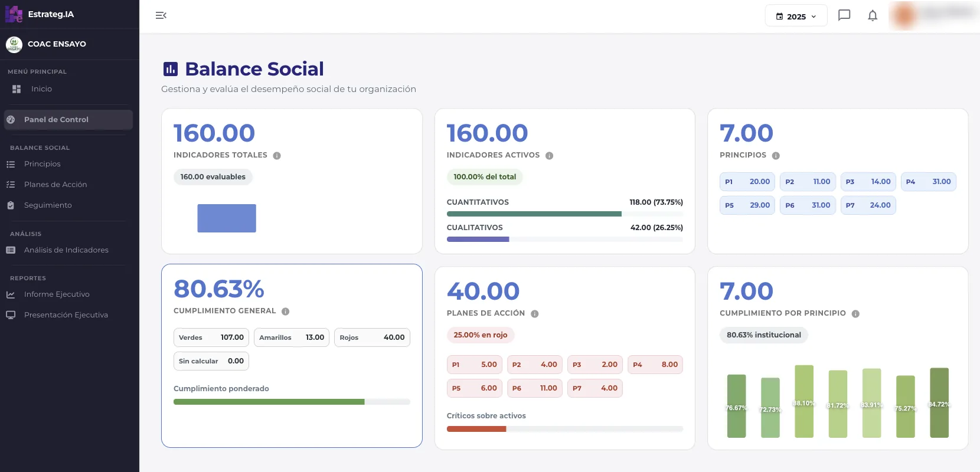Click info icon next to Cumplimiento General

click(285, 312)
